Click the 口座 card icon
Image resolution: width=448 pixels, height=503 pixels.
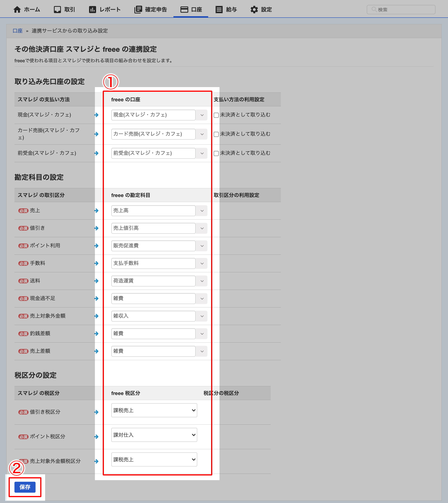pyautogui.click(x=184, y=10)
